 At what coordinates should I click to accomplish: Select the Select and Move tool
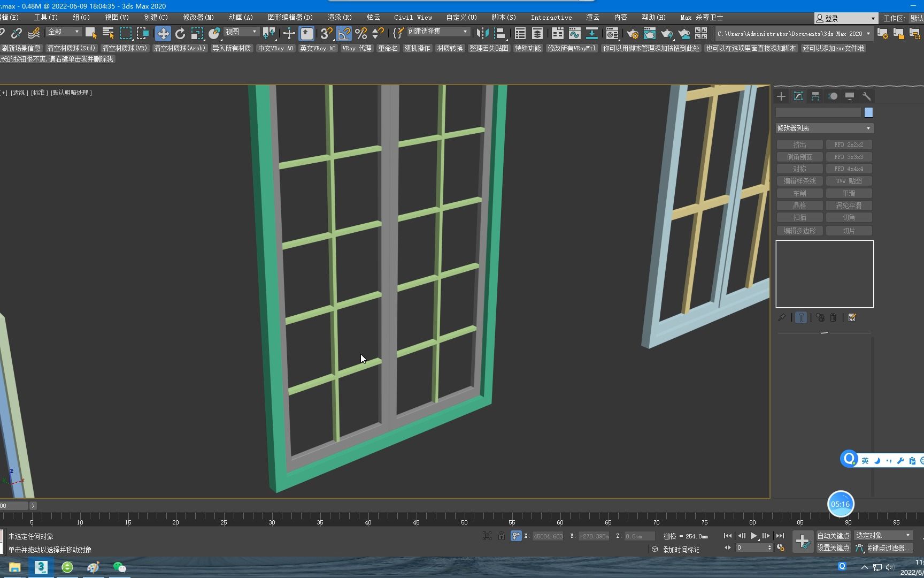(x=163, y=34)
